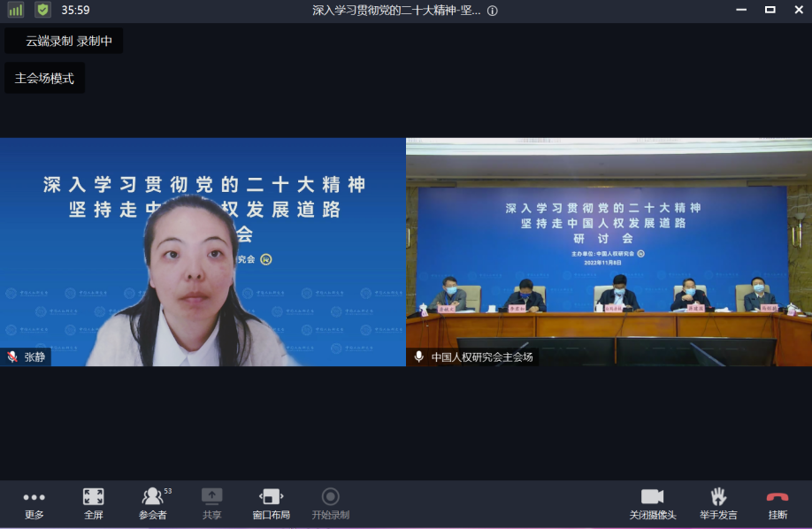Click muted microphone icon beside 张静
This screenshot has height=529, width=812.
click(12, 357)
